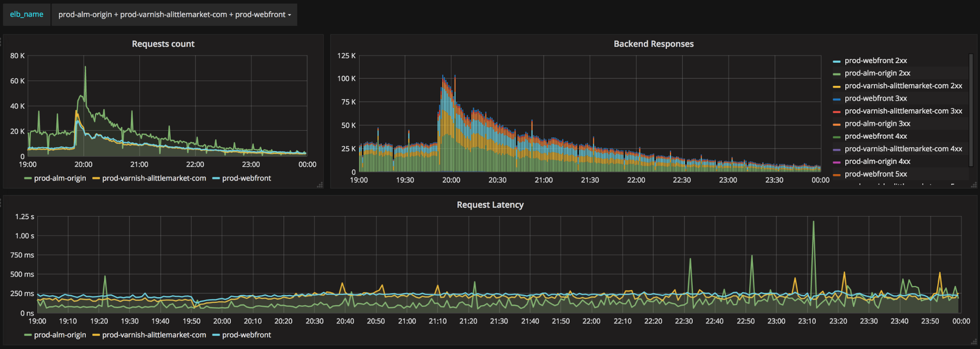Select prod-webfront 5xx legend entry
The image size is (980, 349).
(x=876, y=174)
